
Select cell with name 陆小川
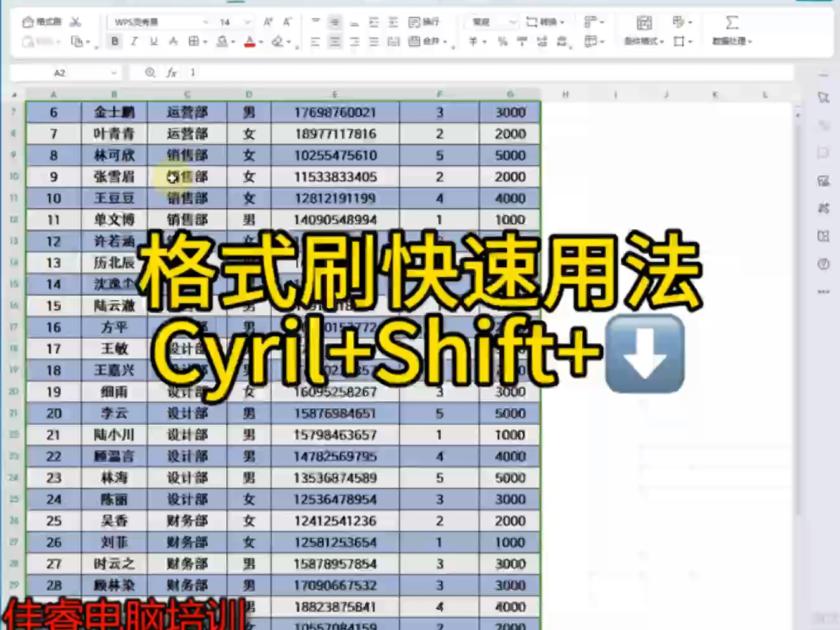tap(114, 435)
